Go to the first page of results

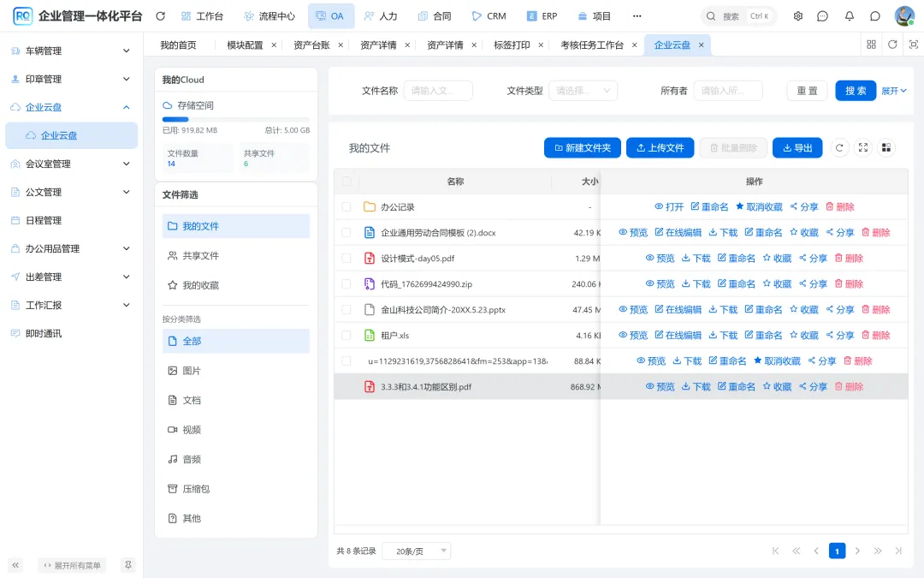[x=775, y=551]
